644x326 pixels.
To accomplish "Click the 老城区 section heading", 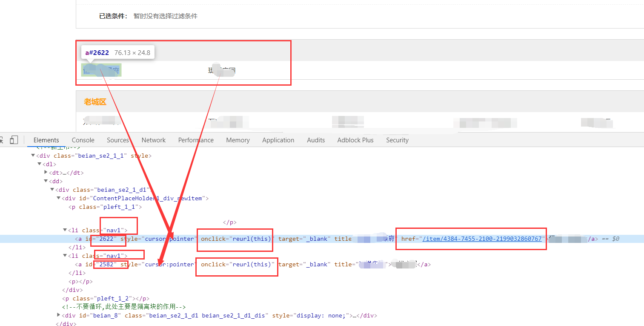I will pyautogui.click(x=95, y=102).
